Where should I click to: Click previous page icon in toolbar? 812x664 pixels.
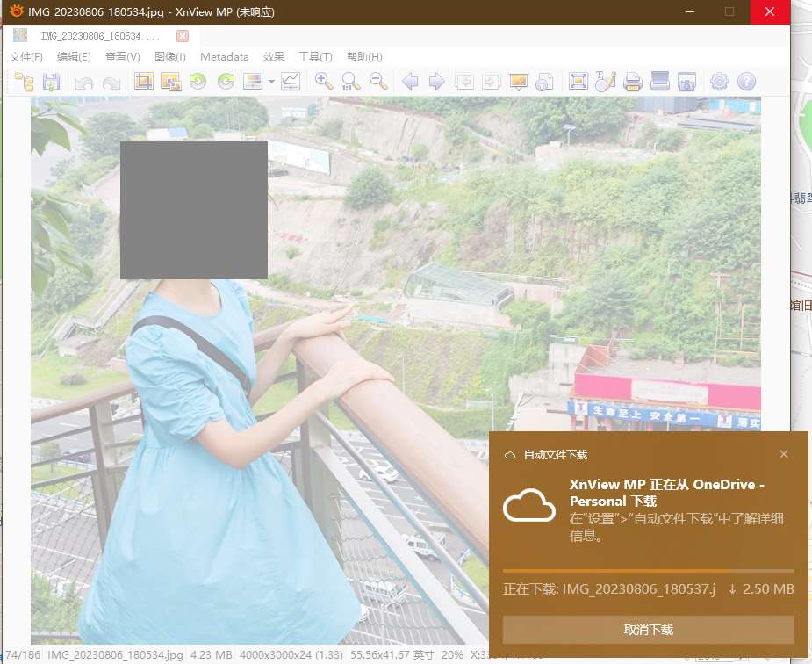click(x=464, y=82)
